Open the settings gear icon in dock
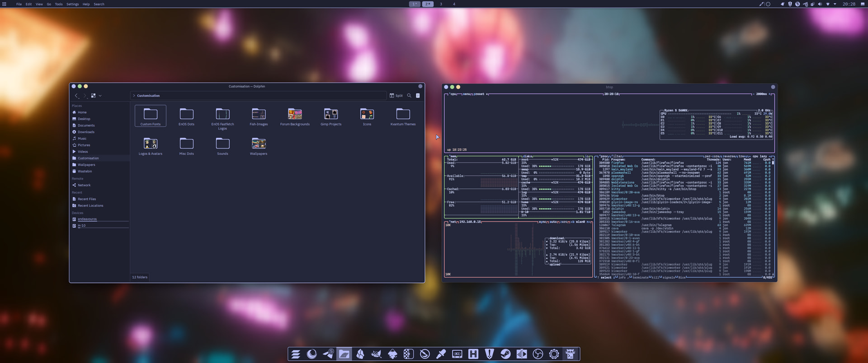868x363 pixels. click(554, 354)
